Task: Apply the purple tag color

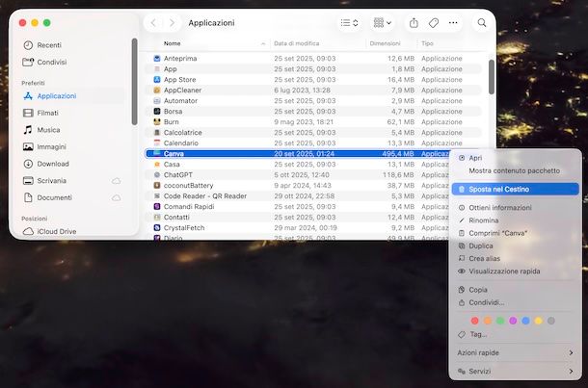Action: 513,321
